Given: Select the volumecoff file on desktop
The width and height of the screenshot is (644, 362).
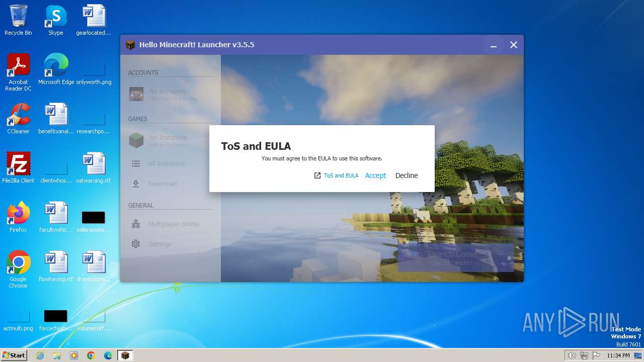Looking at the screenshot, I should tap(94, 320).
